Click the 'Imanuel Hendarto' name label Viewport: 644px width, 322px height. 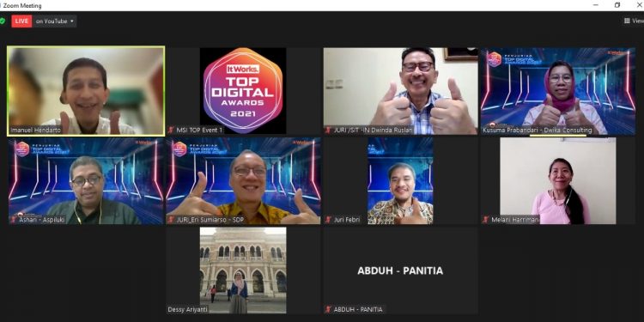click(36, 131)
